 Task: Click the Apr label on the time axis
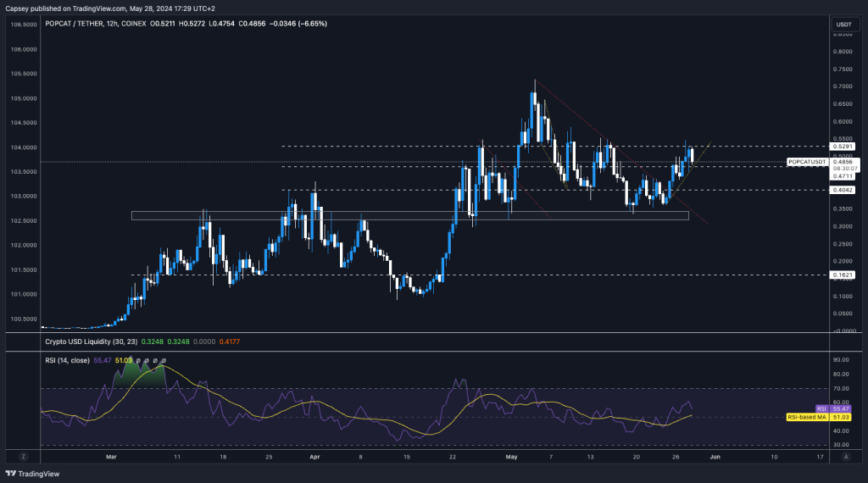[x=314, y=456]
